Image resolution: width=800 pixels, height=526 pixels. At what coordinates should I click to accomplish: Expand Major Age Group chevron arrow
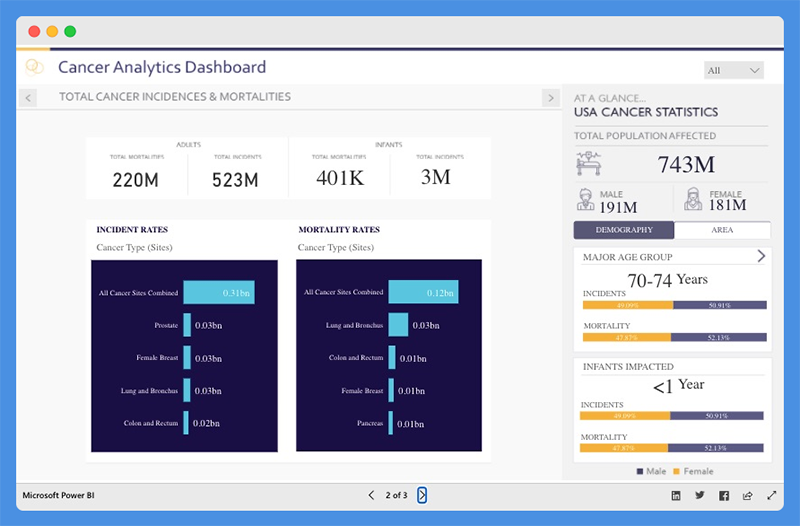(x=761, y=256)
